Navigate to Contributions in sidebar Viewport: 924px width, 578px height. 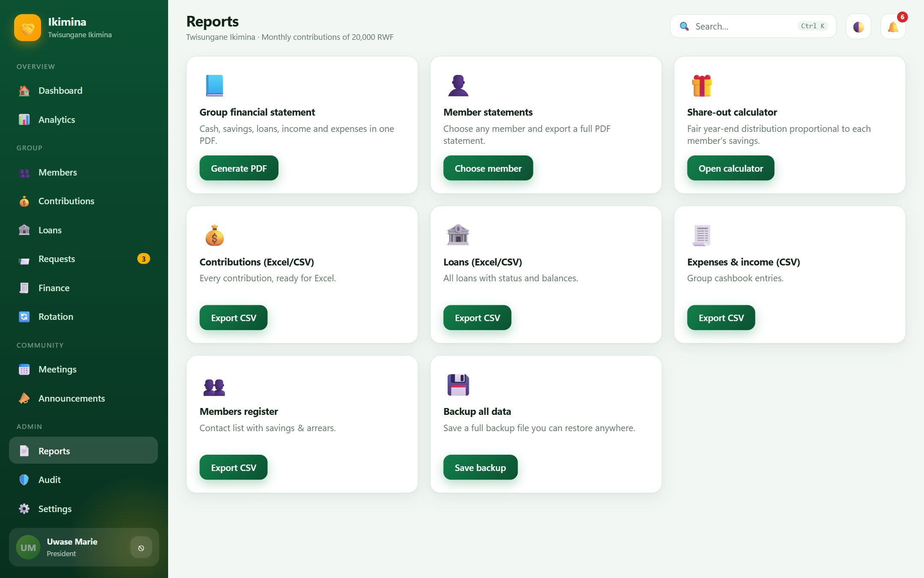click(83, 201)
